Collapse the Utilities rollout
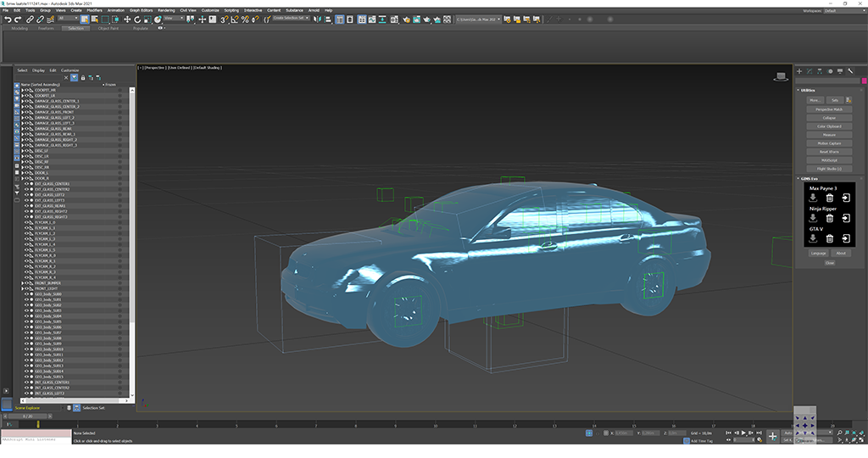 click(x=798, y=90)
